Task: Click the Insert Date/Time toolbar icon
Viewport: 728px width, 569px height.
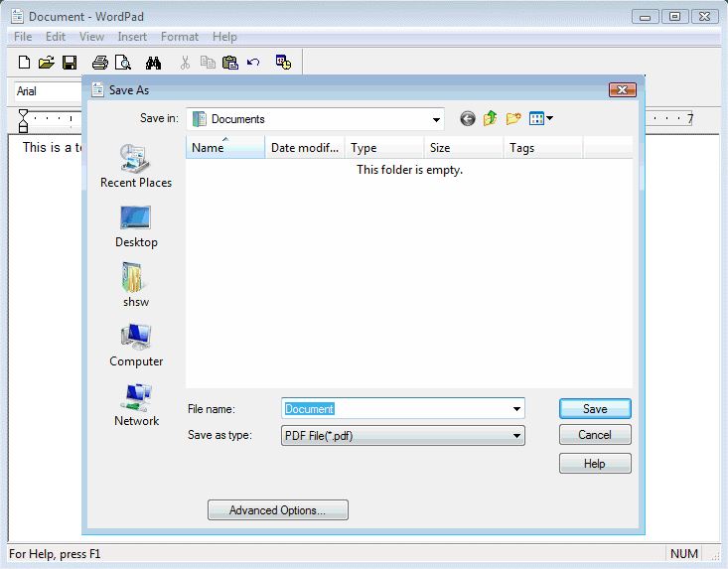Action: pyautogui.click(x=283, y=63)
